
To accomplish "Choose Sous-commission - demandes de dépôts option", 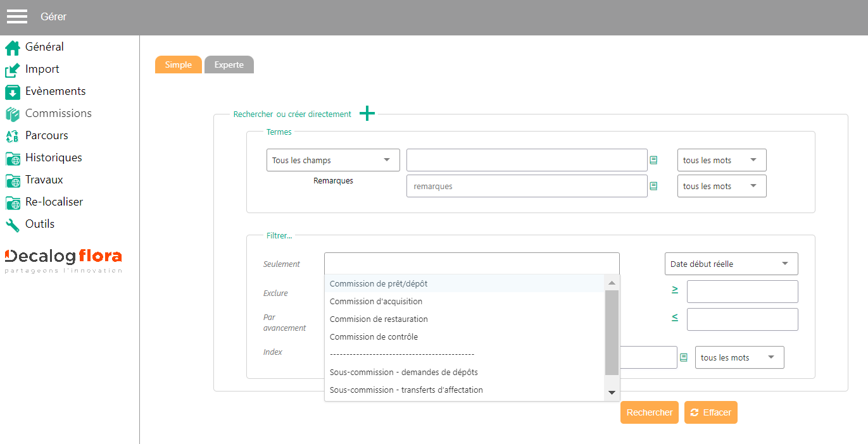I will (x=404, y=372).
